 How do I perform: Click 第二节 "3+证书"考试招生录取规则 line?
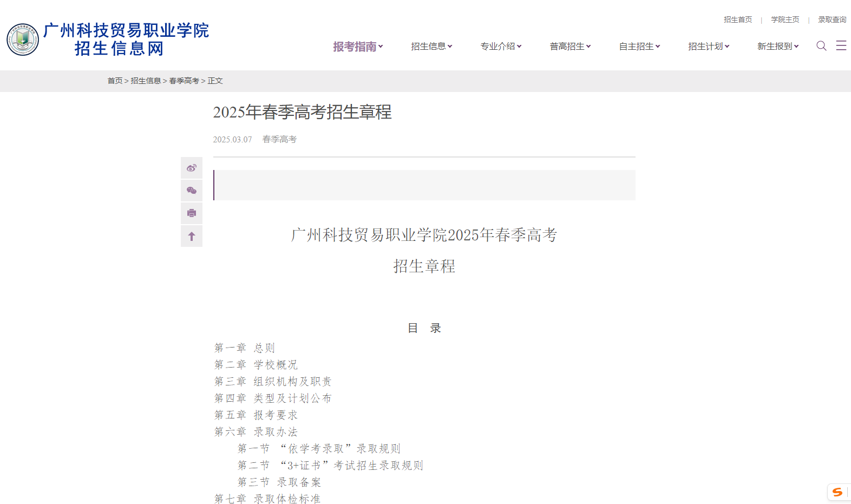(x=331, y=465)
